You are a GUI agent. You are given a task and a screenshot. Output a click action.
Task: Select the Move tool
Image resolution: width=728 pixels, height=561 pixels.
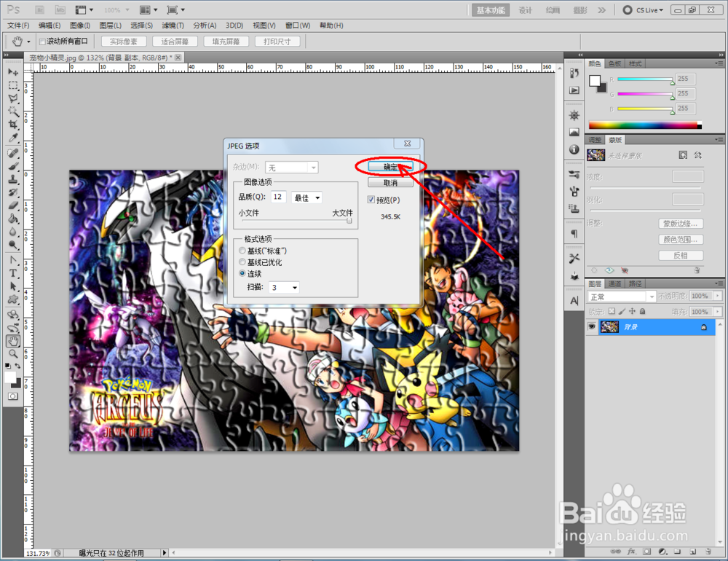tap(13, 72)
